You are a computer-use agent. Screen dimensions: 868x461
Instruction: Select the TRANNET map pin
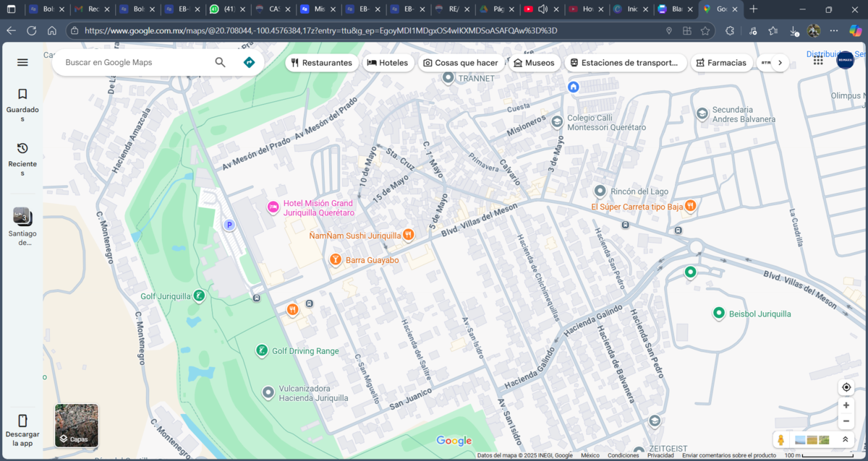448,77
